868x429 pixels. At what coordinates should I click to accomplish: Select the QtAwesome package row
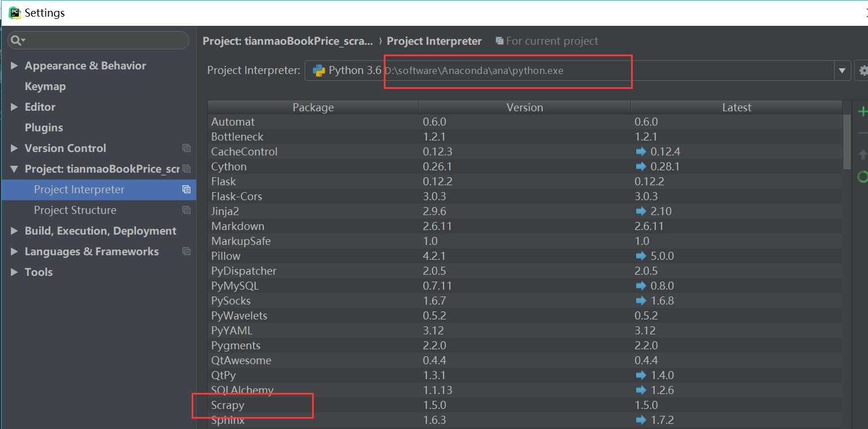pyautogui.click(x=525, y=360)
